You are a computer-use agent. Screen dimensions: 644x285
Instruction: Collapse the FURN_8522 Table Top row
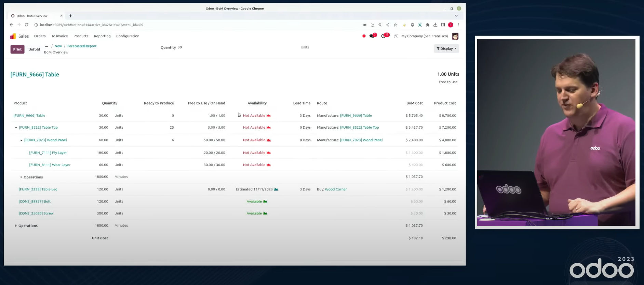16,128
